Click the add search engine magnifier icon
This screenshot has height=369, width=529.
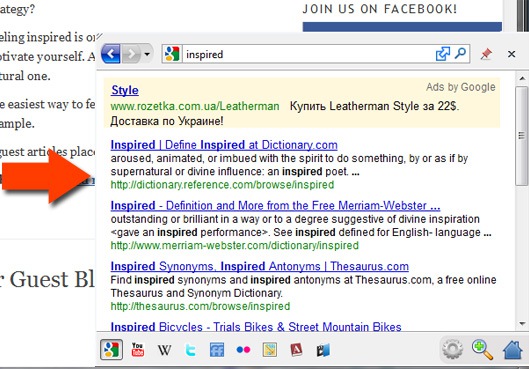click(x=482, y=350)
